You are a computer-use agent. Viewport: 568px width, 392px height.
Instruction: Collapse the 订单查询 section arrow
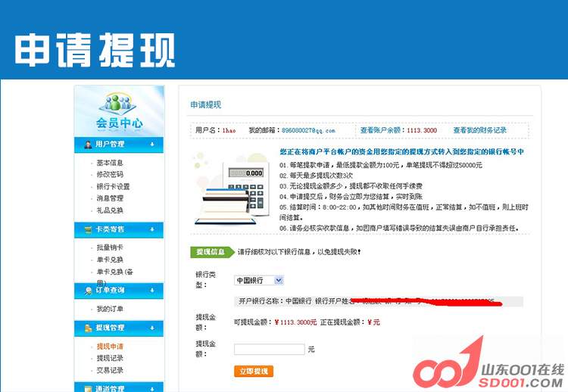click(x=152, y=290)
